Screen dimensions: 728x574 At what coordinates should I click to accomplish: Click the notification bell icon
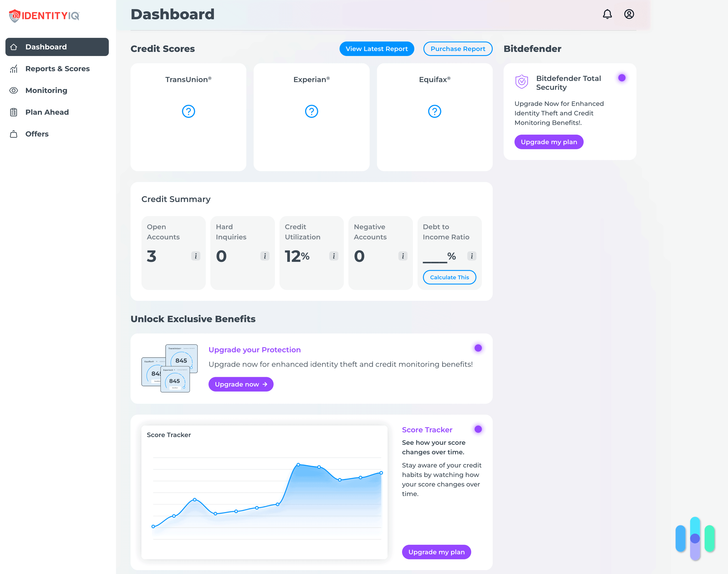coord(607,14)
